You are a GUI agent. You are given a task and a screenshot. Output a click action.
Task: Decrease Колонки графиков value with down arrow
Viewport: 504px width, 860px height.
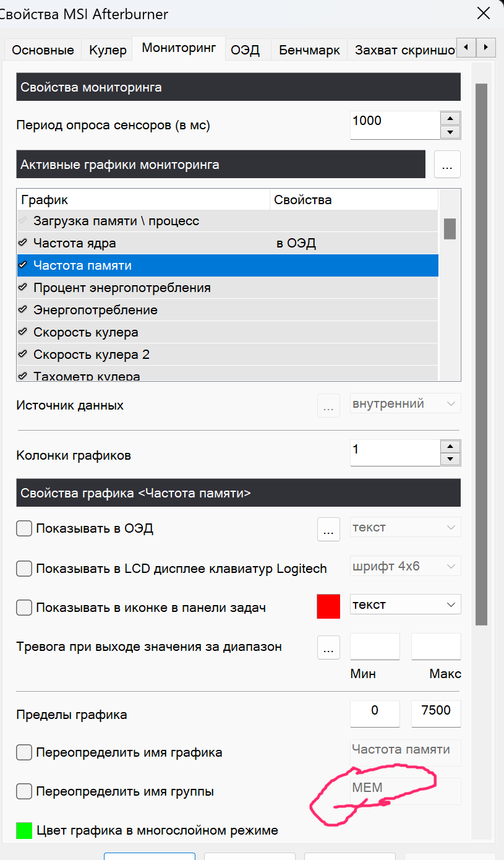click(x=450, y=459)
